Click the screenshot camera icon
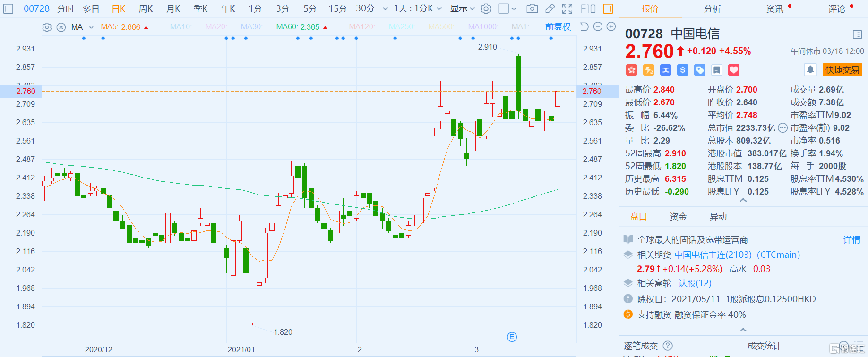Viewport: 868px width, 357px height. [x=532, y=8]
